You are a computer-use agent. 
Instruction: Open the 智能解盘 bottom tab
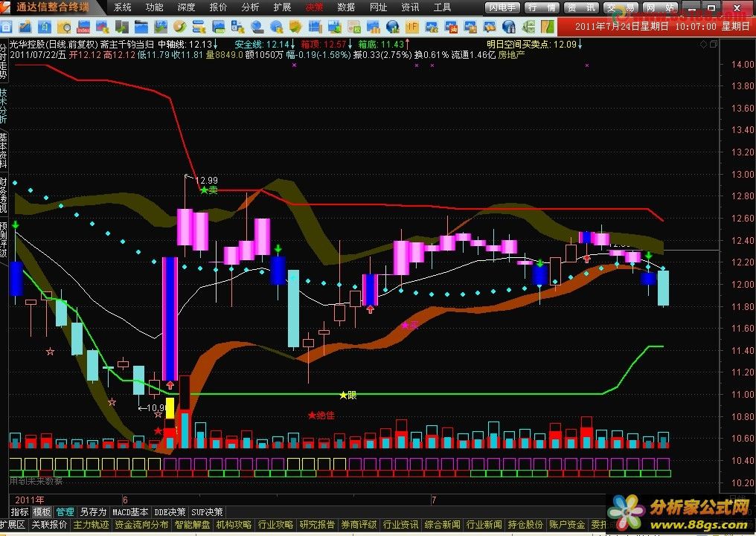tap(193, 524)
